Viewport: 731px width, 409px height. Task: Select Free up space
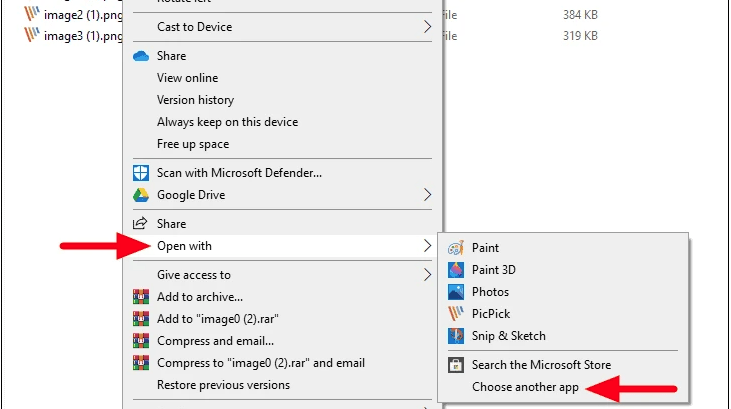pyautogui.click(x=283, y=144)
